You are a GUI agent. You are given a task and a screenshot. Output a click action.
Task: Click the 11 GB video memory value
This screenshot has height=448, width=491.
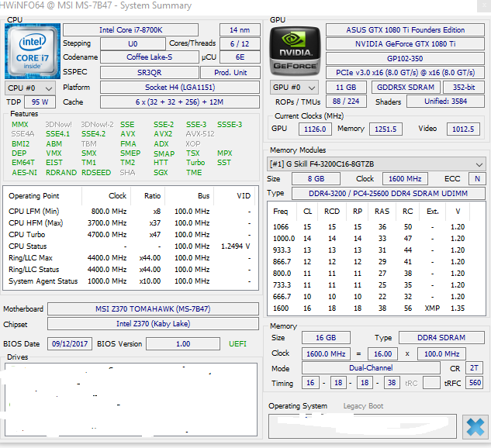coord(346,88)
